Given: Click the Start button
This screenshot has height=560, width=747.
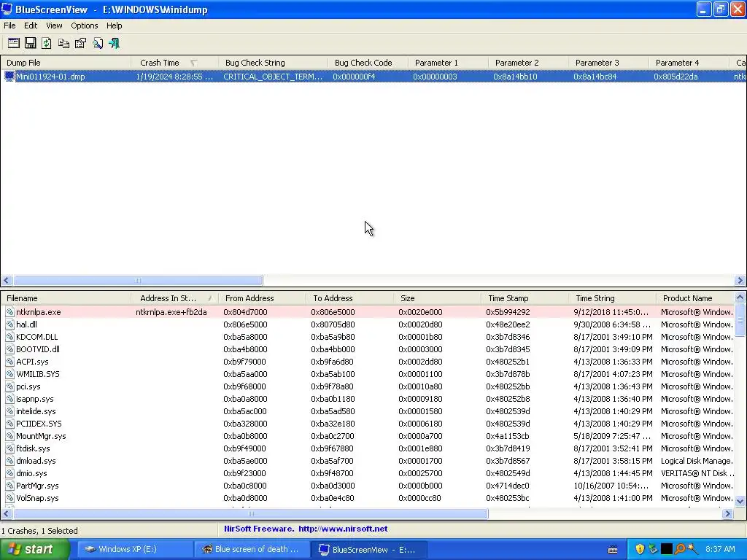Looking at the screenshot, I should pos(35,549).
